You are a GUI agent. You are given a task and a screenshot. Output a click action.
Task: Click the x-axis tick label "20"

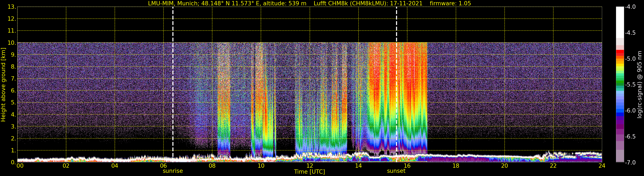click(505, 166)
